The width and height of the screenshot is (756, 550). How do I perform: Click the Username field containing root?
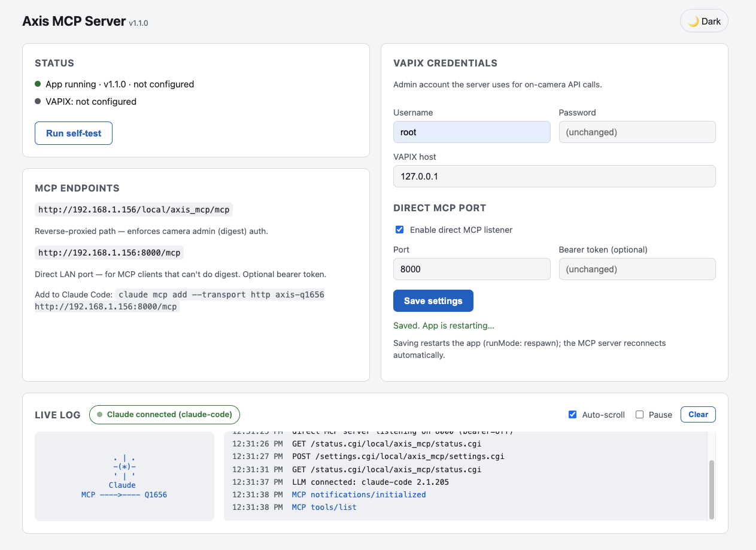coord(472,132)
